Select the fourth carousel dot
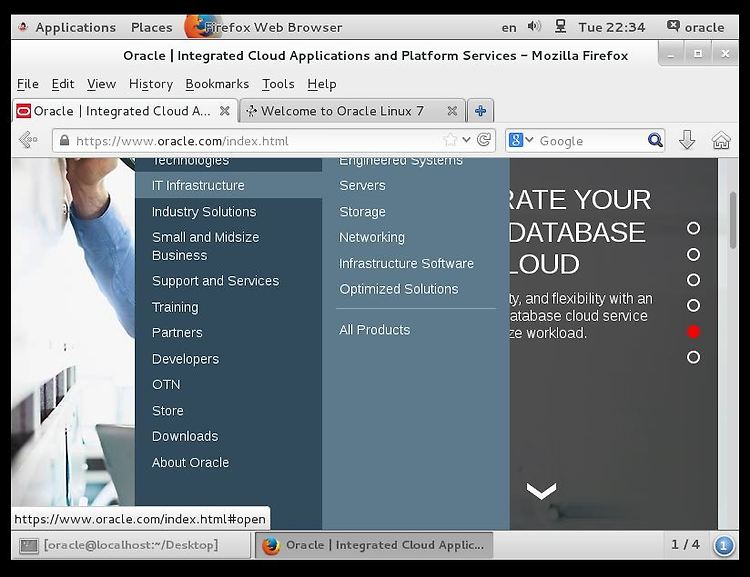Viewport: 750px width, 577px height. pos(693,305)
